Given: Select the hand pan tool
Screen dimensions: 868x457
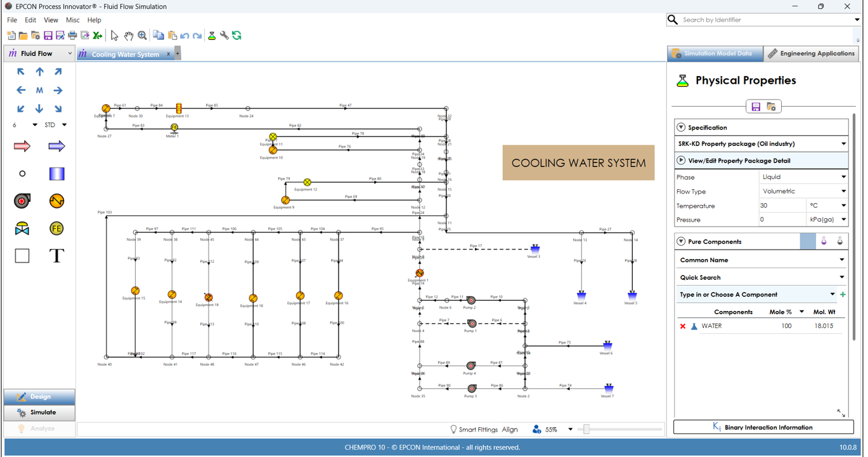Looking at the screenshot, I should [x=129, y=36].
